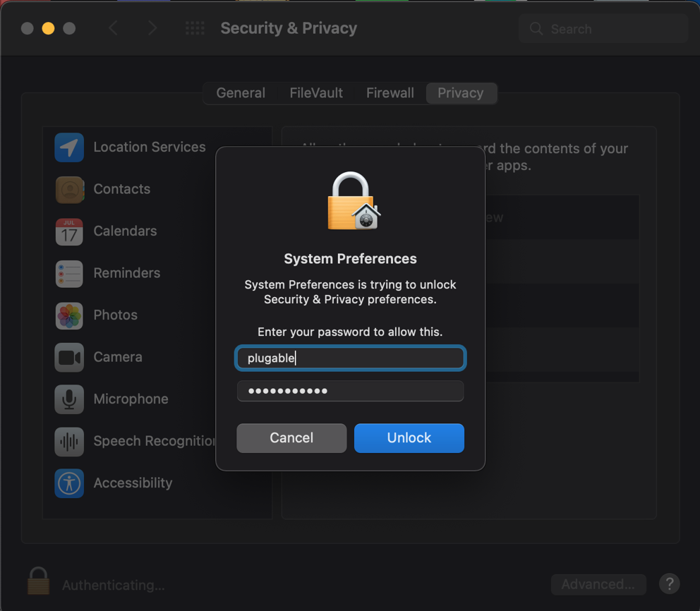Screen dimensions: 700x611
Task: Click the Microphone privacy icon
Action: 69,399
